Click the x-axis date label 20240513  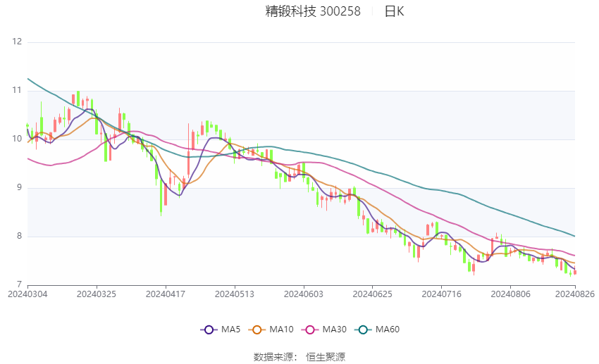tap(235, 294)
